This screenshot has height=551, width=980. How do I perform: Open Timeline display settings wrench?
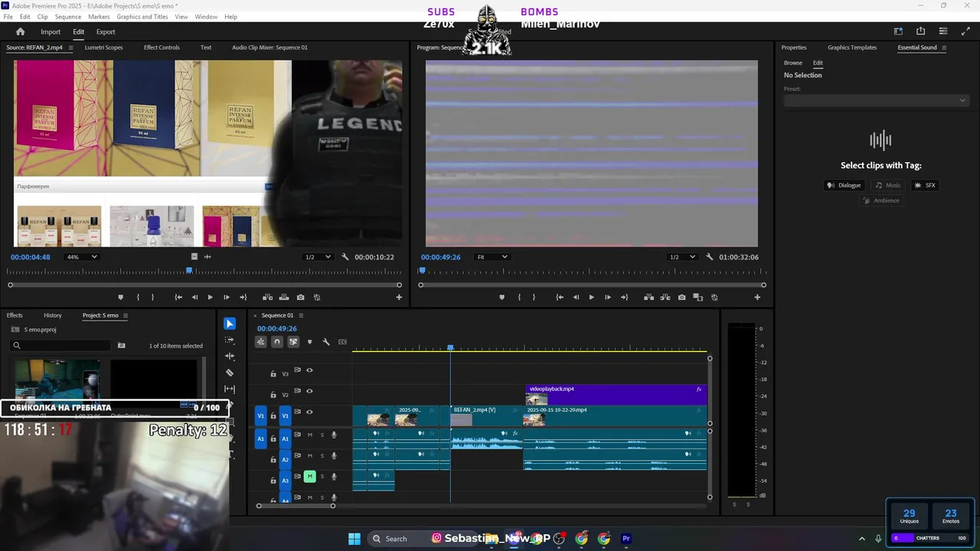click(326, 342)
